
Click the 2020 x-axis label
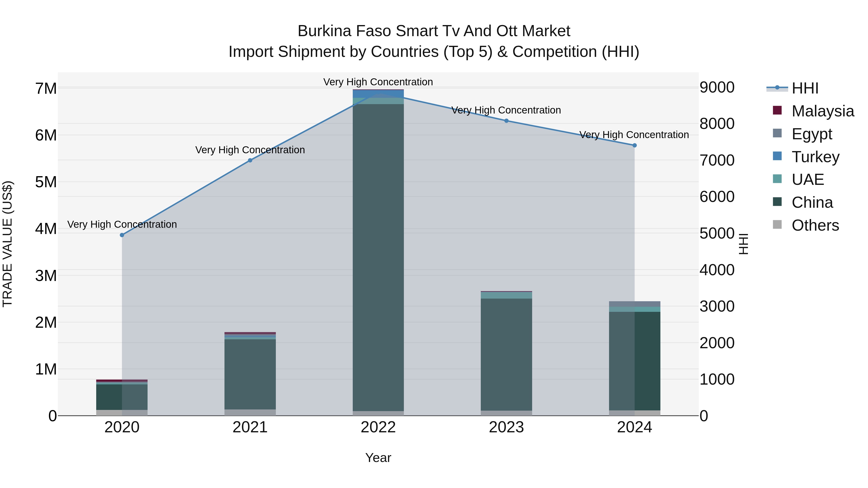coord(122,427)
